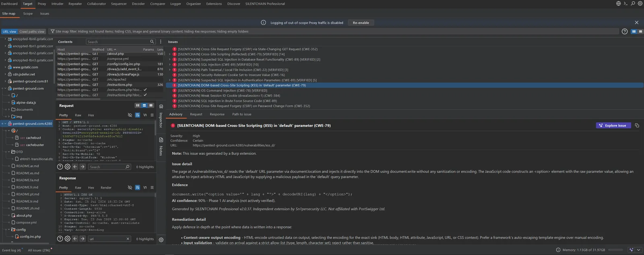
Task: Select top-bottom request/response layout
Action: point(144,106)
